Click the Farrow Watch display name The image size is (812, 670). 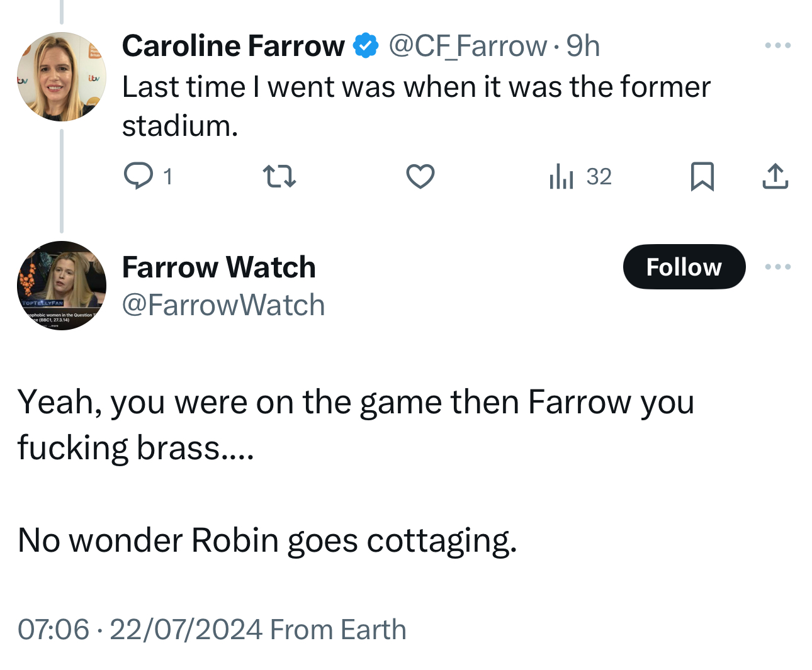pos(218,267)
